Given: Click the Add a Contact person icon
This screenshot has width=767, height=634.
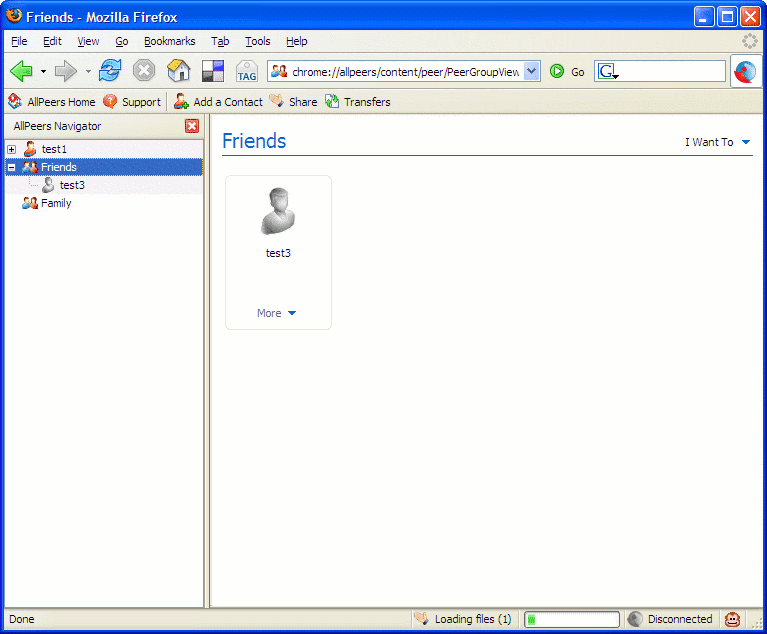Looking at the screenshot, I should pos(181,101).
